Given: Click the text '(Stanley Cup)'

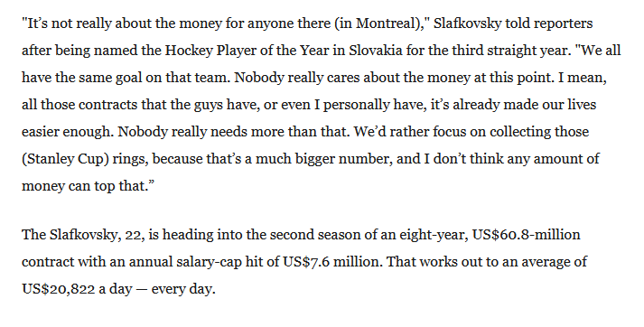Looking at the screenshot, I should (65, 159).
